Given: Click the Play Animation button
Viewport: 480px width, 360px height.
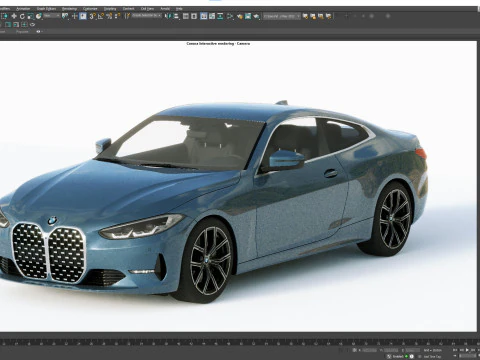Looking at the screenshot, I should tap(467, 350).
